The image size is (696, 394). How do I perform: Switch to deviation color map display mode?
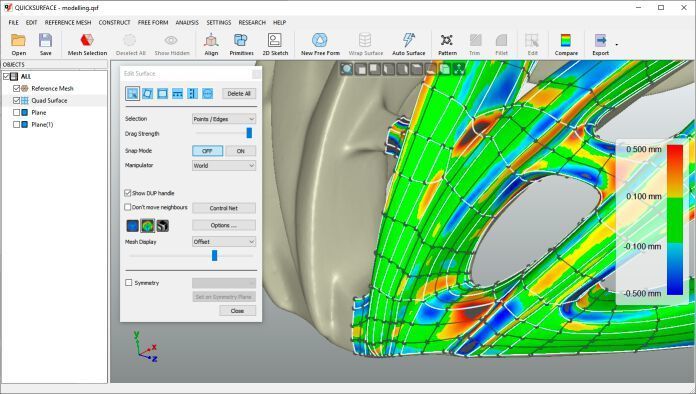click(147, 226)
